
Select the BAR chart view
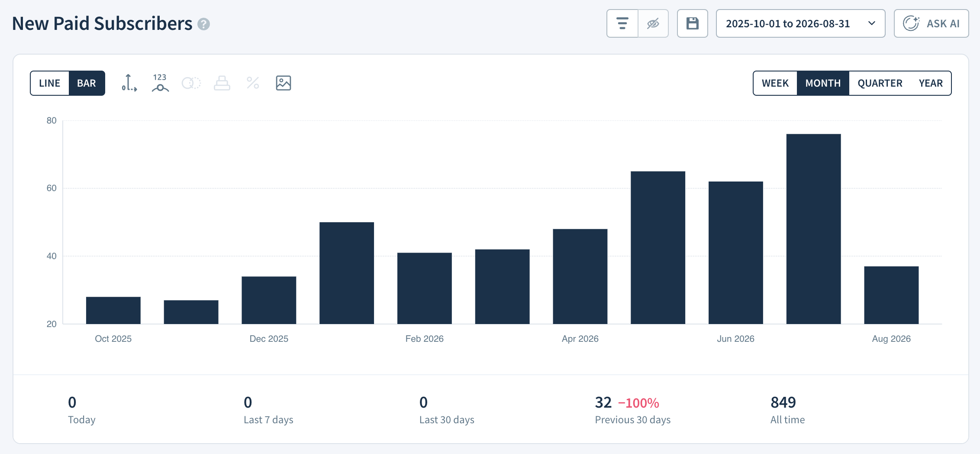click(x=87, y=83)
